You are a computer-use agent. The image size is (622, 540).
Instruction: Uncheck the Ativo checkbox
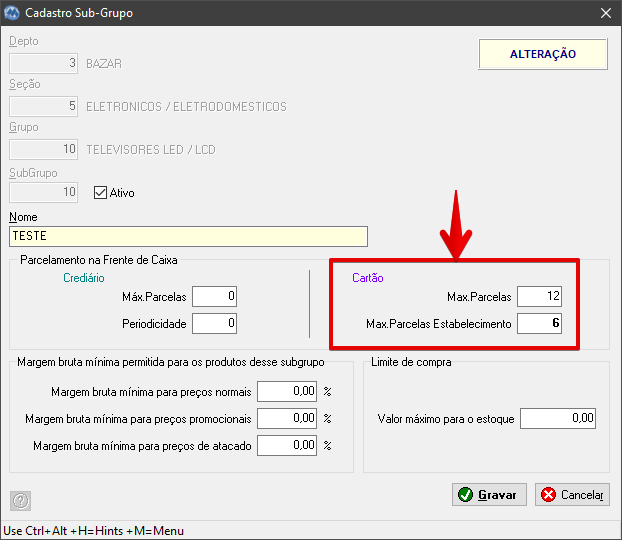[x=100, y=193]
